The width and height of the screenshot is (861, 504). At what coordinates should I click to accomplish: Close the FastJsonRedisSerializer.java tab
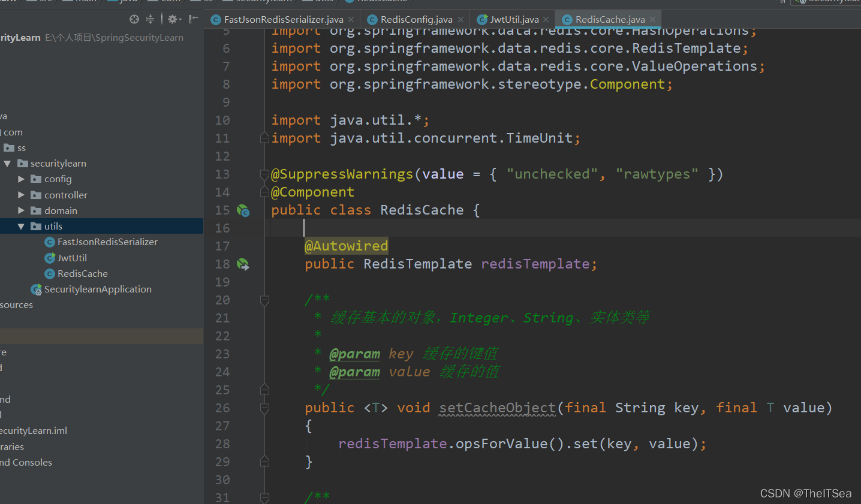tap(351, 20)
